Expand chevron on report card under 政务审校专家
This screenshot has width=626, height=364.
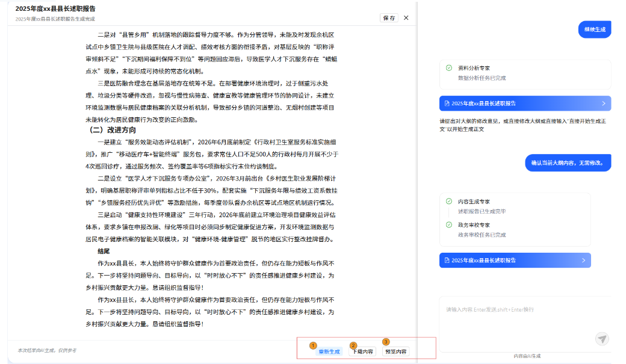click(583, 260)
